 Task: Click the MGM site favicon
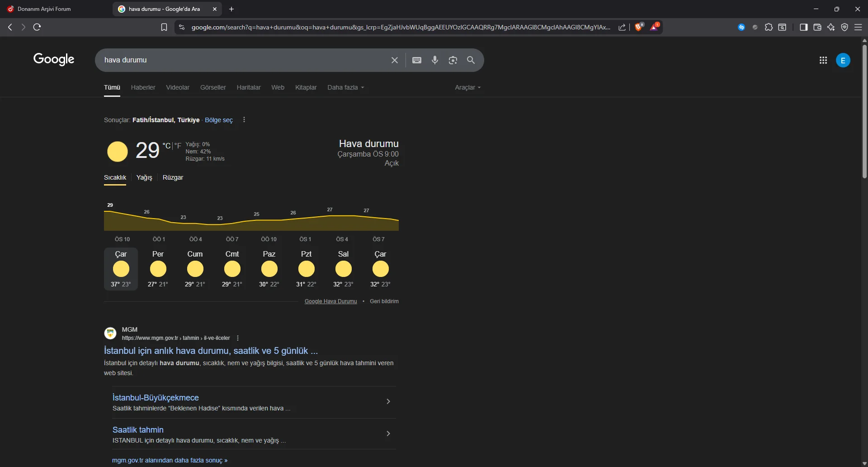[x=110, y=334]
